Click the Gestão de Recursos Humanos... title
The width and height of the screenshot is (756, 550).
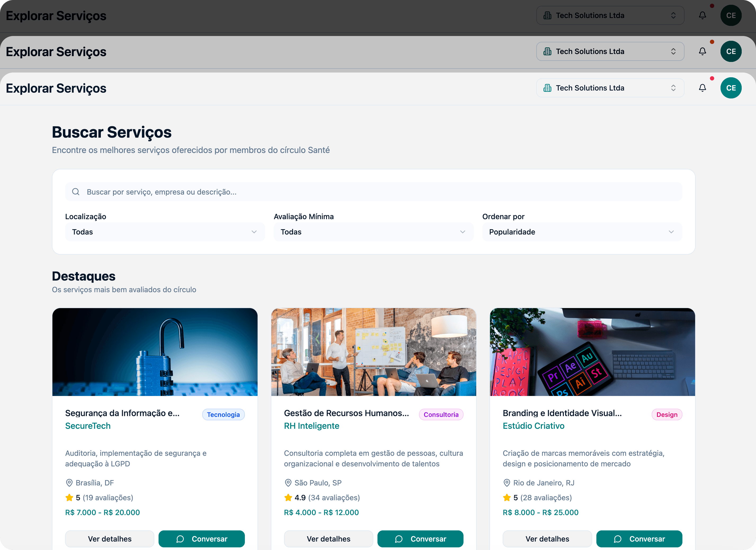pos(346,413)
